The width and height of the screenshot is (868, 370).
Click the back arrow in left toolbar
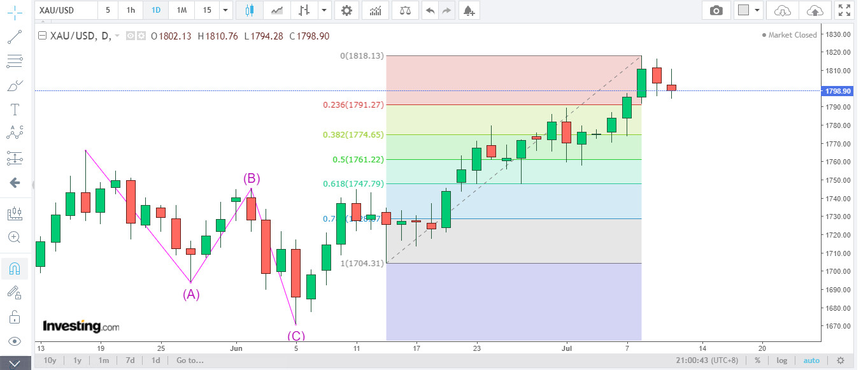14,183
